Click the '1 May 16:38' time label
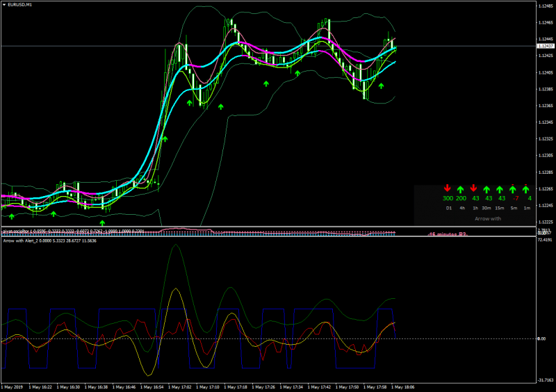 tap(96, 387)
